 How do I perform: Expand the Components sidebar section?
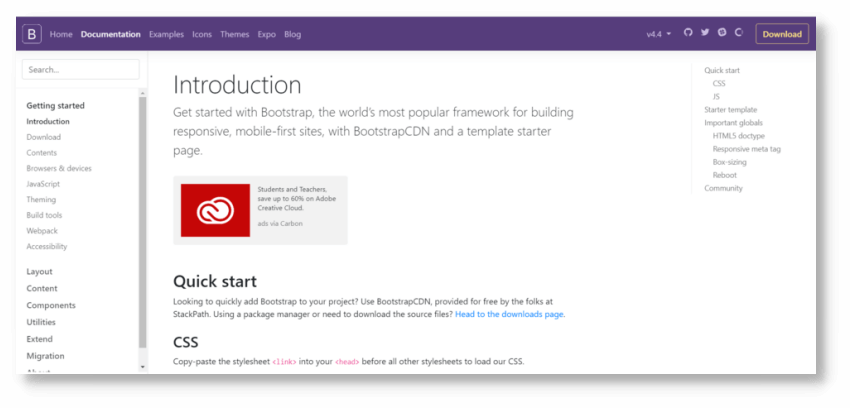(x=51, y=305)
